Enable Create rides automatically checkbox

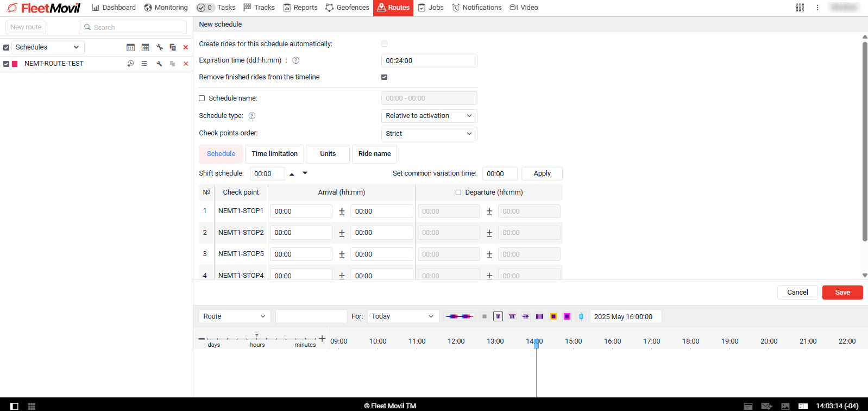pos(385,44)
